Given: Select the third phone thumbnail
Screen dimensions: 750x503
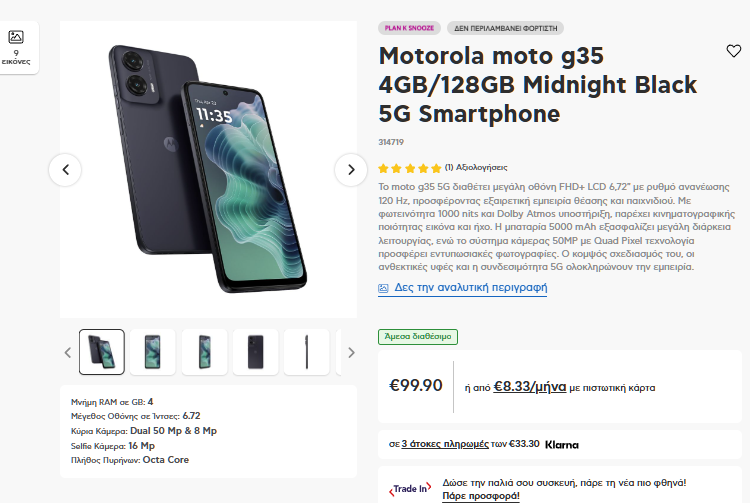Looking at the screenshot, I should coord(204,352).
